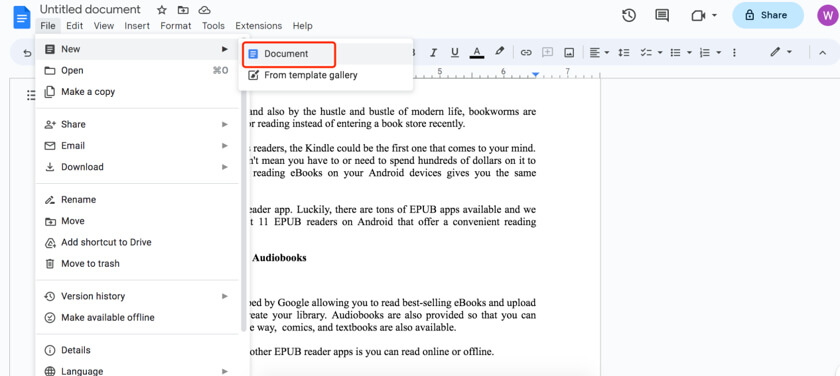Click the checklist icon
The height and width of the screenshot is (376, 840).
tap(646, 52)
